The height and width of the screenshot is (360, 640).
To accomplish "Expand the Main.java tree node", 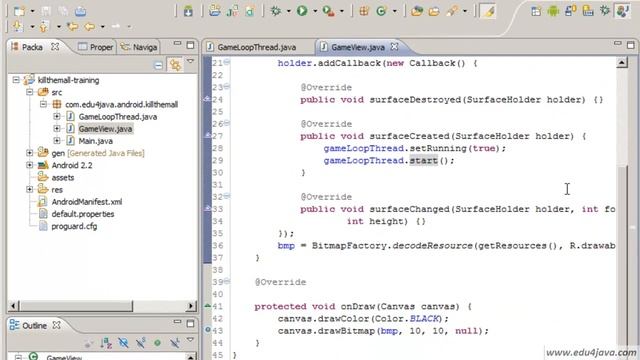I will tap(57, 141).
